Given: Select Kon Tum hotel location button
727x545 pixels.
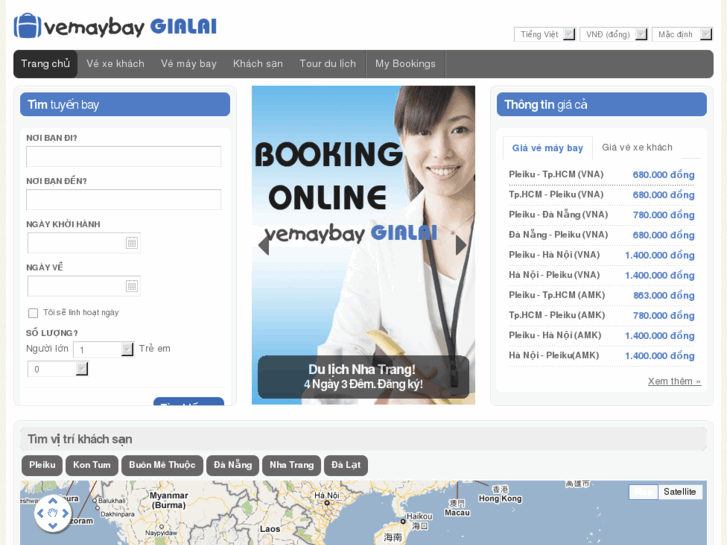Looking at the screenshot, I should tap(92, 465).
